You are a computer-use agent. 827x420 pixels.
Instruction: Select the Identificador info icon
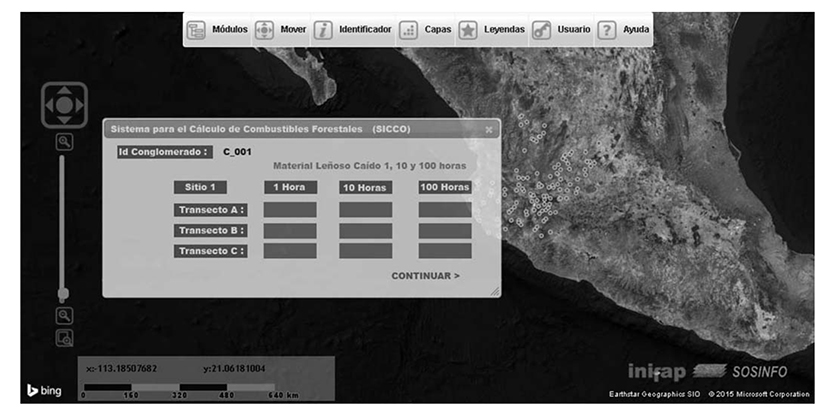[x=323, y=30]
